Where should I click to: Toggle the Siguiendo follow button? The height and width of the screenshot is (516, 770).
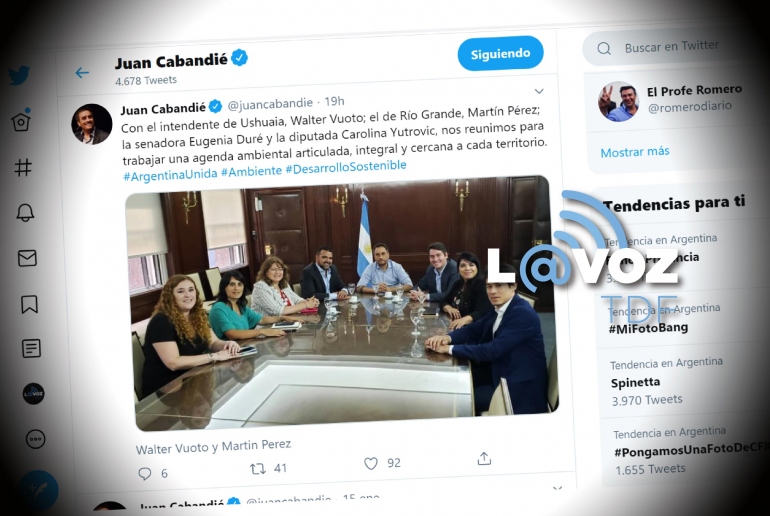point(500,53)
